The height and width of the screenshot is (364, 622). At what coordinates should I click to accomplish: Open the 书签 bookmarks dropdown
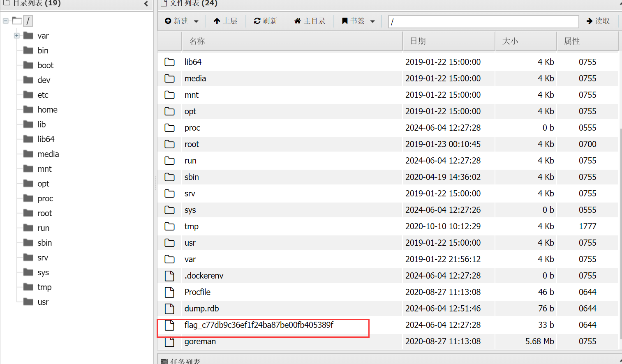358,21
